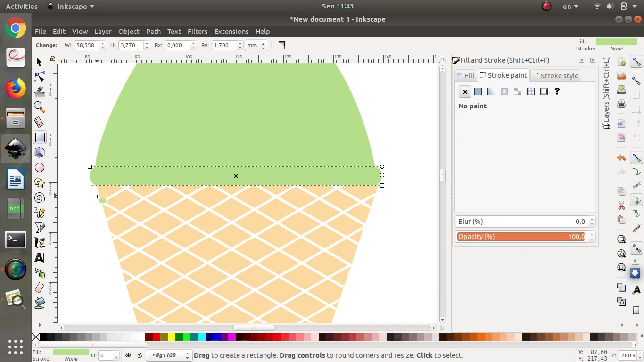Click the Open document folder icon
644x362 pixels.
(621, 75)
